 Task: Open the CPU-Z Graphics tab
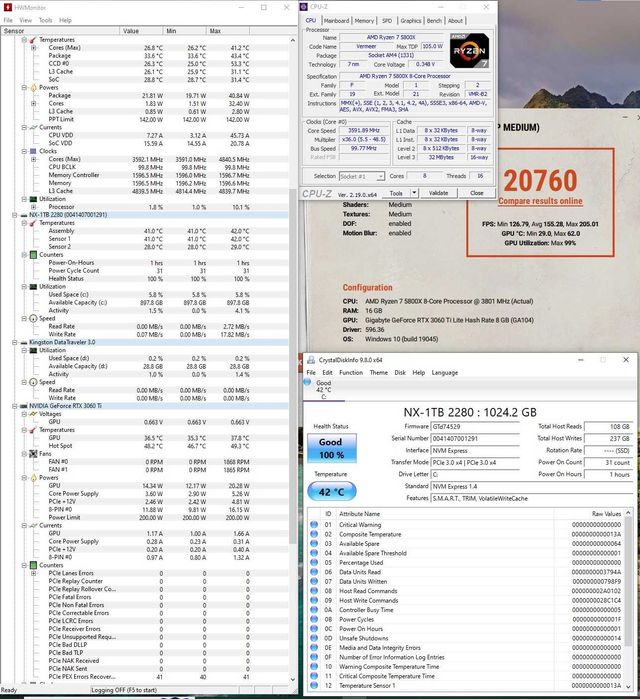(x=410, y=21)
